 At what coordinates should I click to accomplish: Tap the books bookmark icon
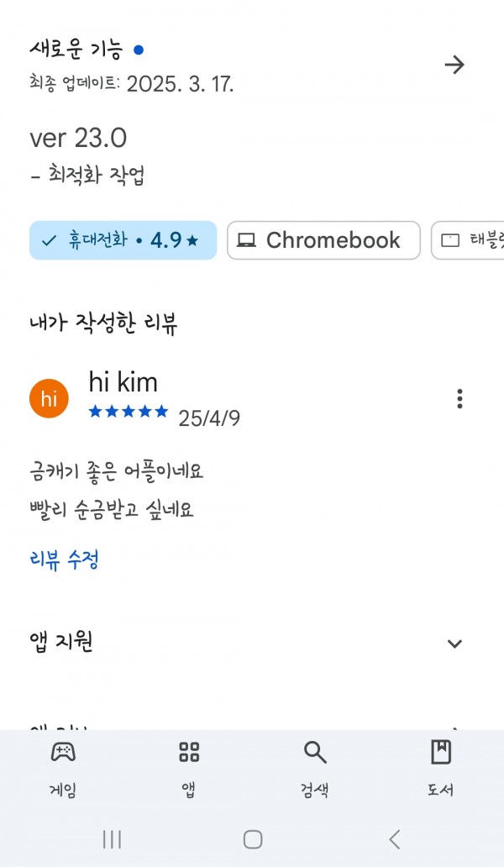(x=441, y=752)
